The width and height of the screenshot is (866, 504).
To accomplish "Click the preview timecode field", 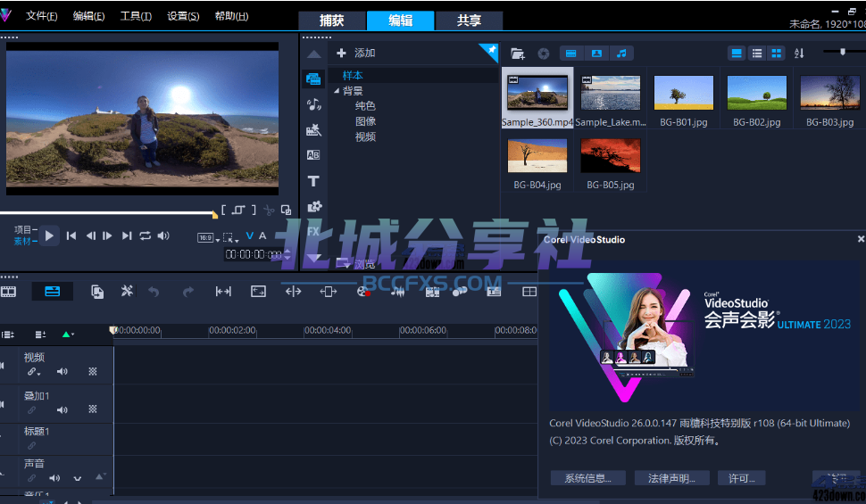I will (x=254, y=254).
